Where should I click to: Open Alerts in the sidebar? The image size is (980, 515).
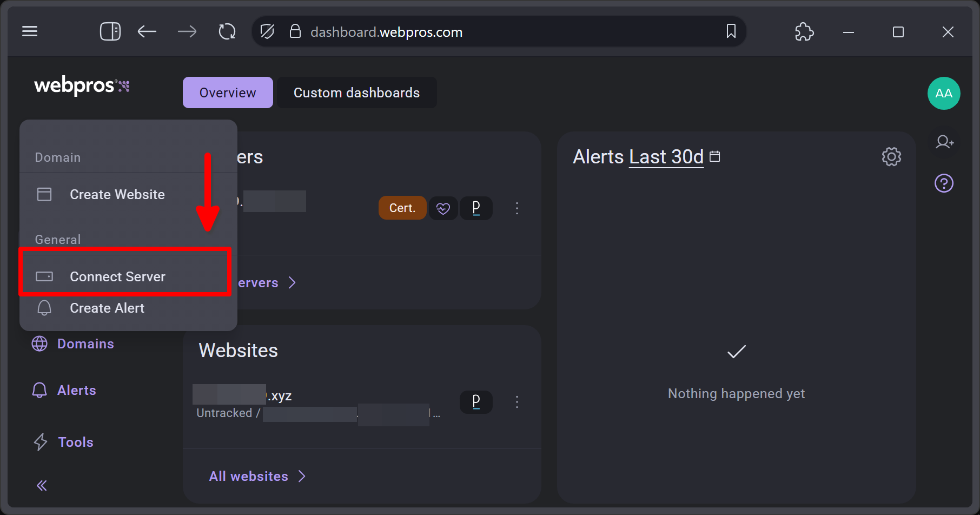[64, 390]
